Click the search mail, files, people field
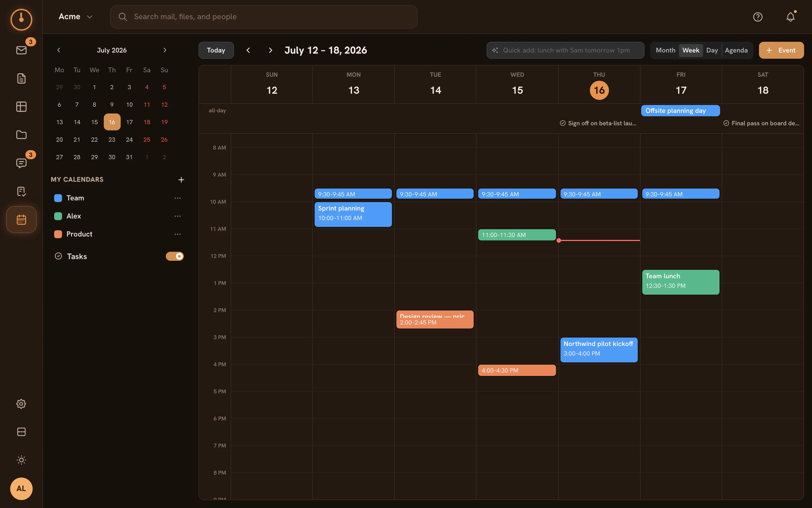This screenshot has height=508, width=812. [264, 17]
